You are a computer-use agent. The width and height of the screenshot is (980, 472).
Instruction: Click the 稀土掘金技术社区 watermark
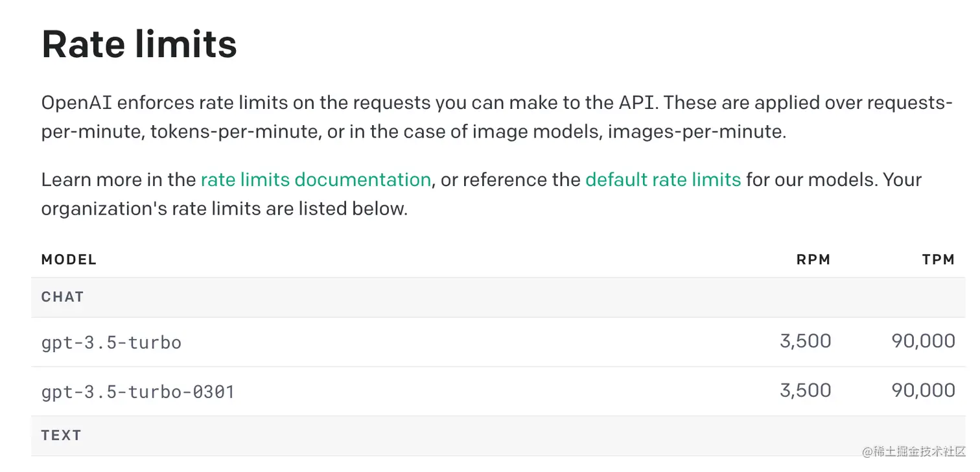(x=913, y=451)
